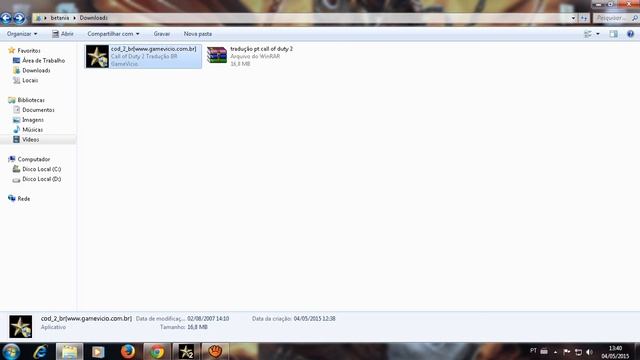Click the Rede network icon
640x360 pixels.
pyautogui.click(x=11, y=198)
